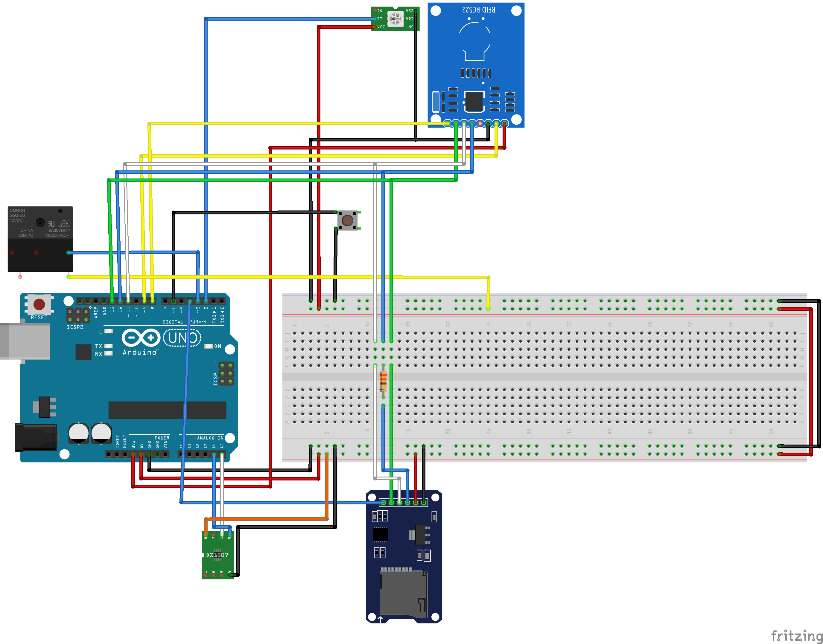Select the SD card reader module
The image size is (823, 644).
[x=404, y=556]
